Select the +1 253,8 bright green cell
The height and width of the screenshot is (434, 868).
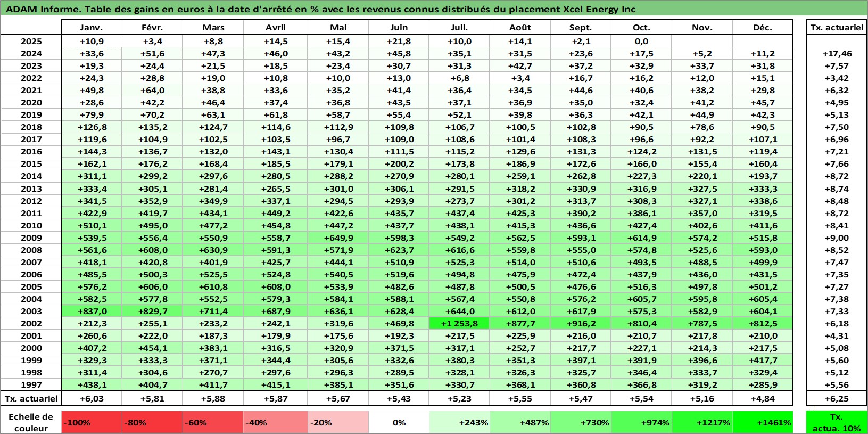[460, 323]
